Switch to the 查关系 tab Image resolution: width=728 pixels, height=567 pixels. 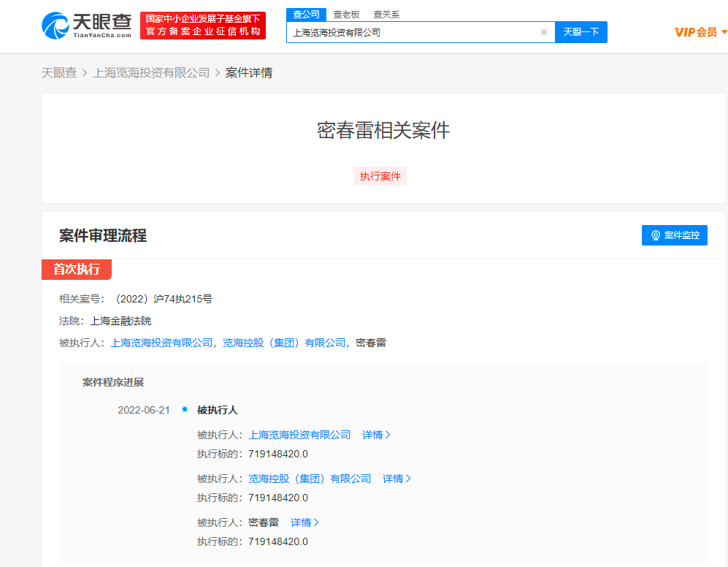[386, 15]
